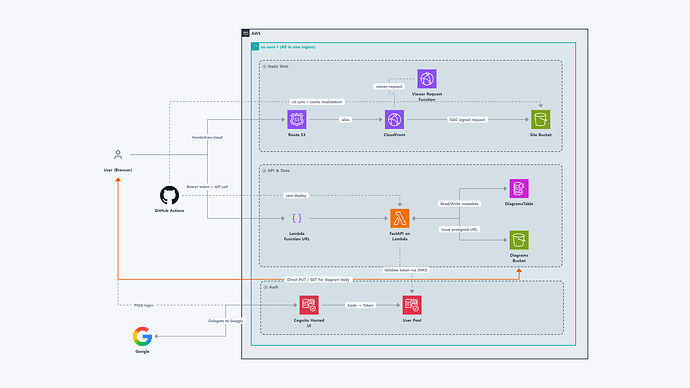Select the User Pool icon
The width and height of the screenshot is (690, 388).
412,305
